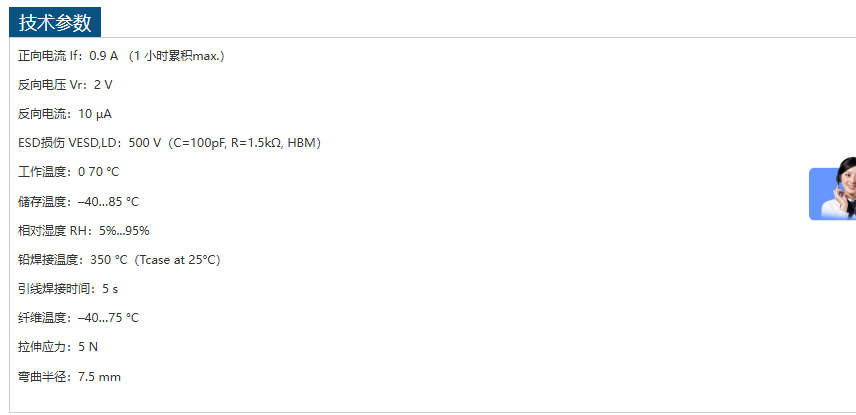Click the 储存温度 line

coord(79,201)
